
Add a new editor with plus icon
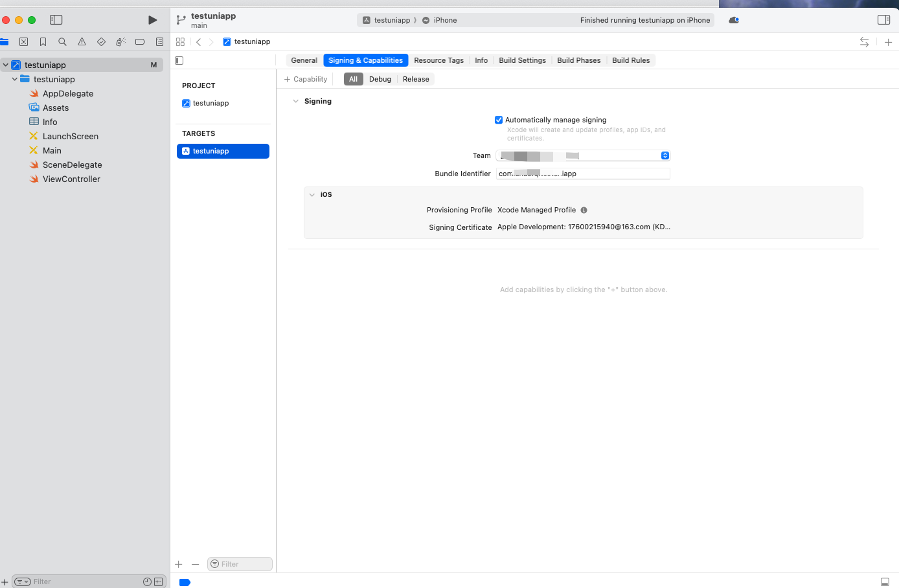888,42
